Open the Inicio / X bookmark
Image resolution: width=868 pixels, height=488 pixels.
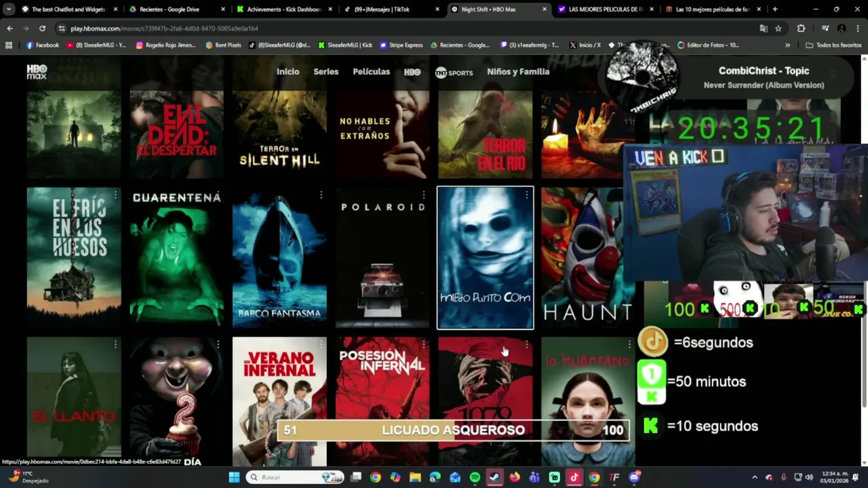tap(585, 45)
